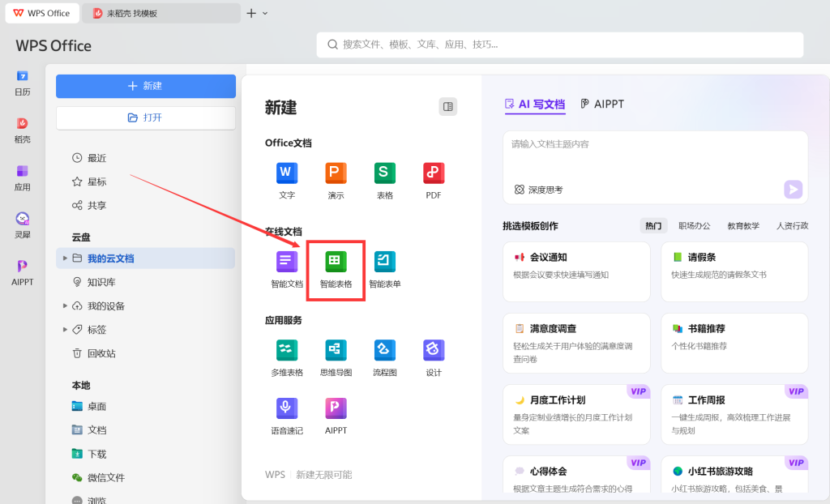Toggle the panel layout button beside 新建

point(447,107)
